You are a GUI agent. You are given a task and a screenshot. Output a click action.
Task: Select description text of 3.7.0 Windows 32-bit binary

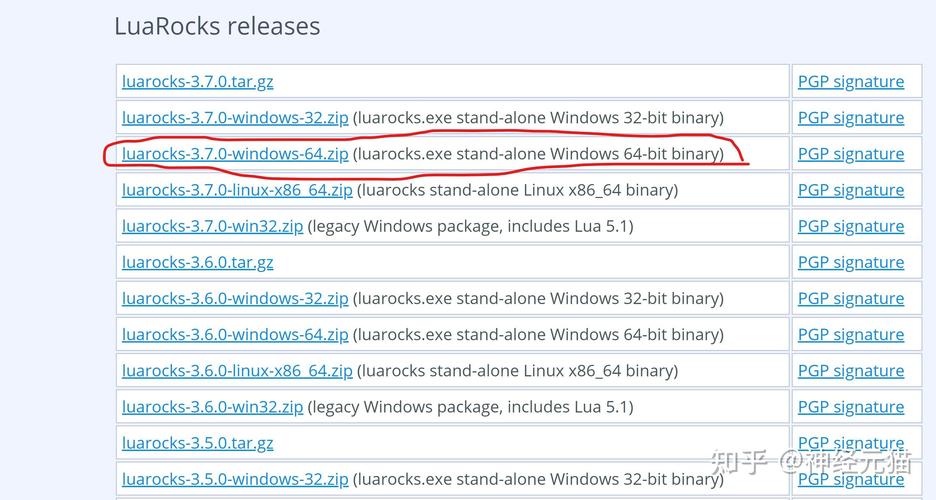538,118
